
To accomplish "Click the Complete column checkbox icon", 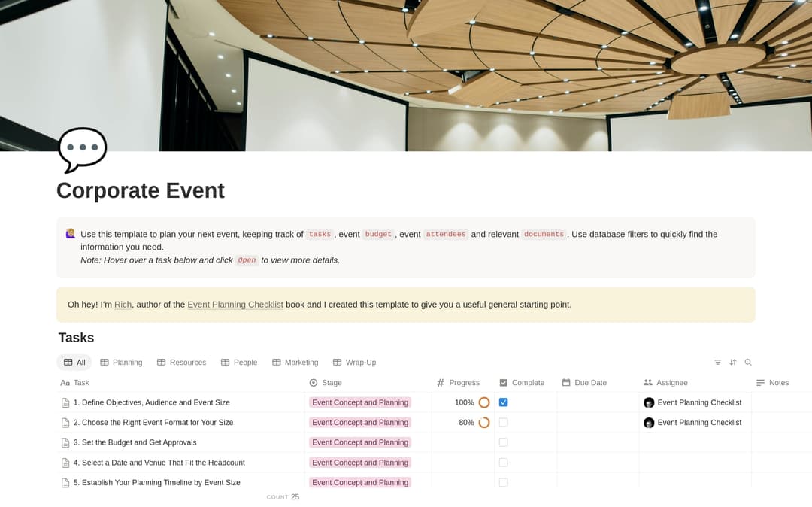I will (x=503, y=383).
